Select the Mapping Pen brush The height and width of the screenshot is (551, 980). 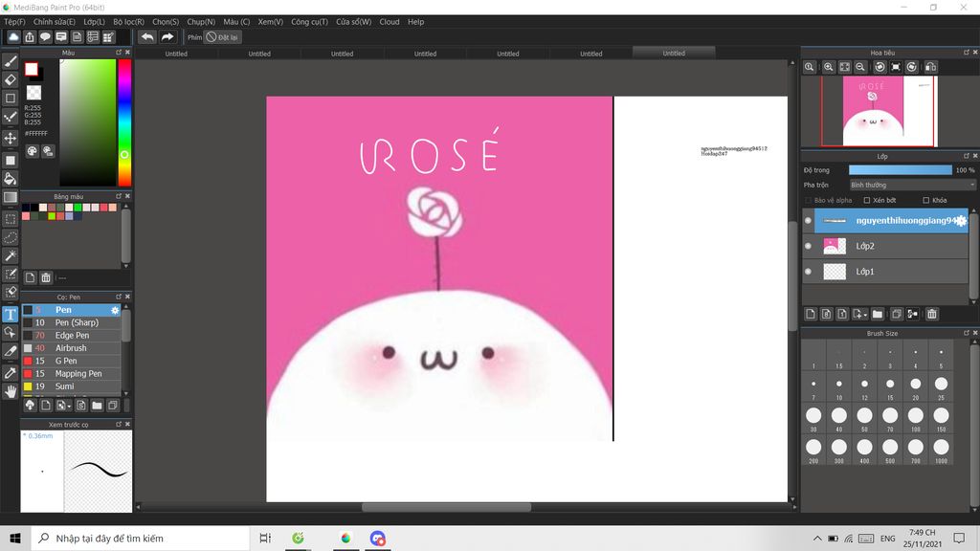click(x=72, y=374)
